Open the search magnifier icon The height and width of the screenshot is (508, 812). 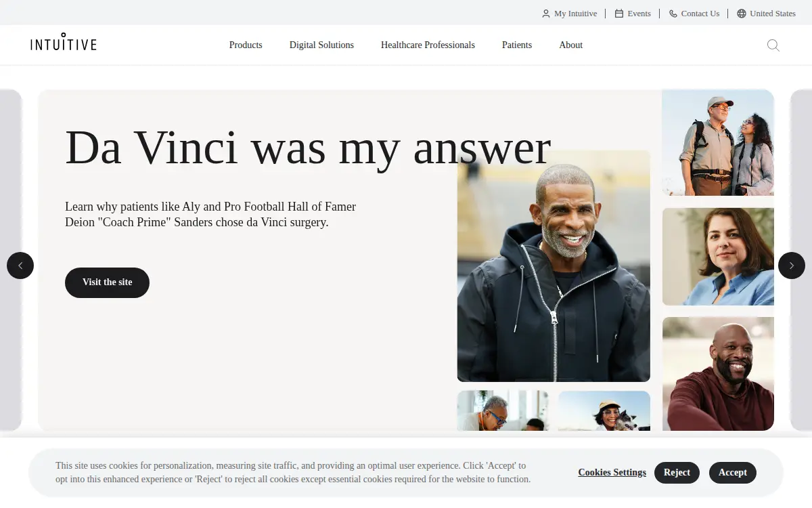tap(773, 45)
